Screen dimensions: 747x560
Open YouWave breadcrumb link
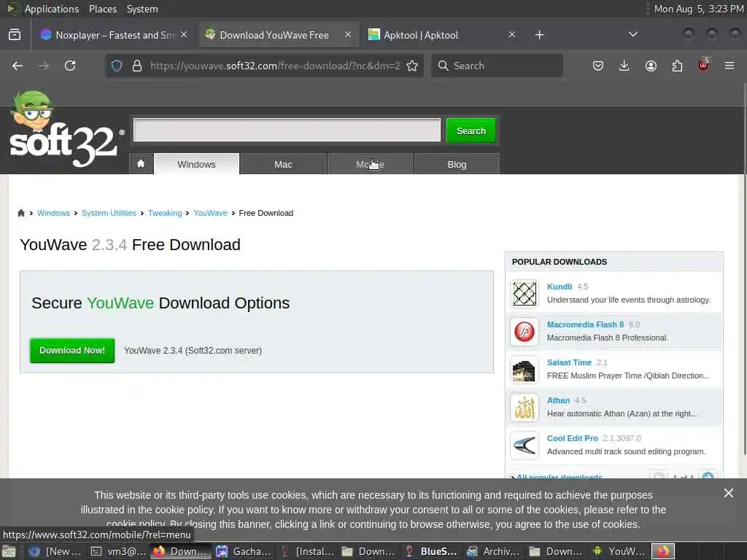tap(210, 213)
